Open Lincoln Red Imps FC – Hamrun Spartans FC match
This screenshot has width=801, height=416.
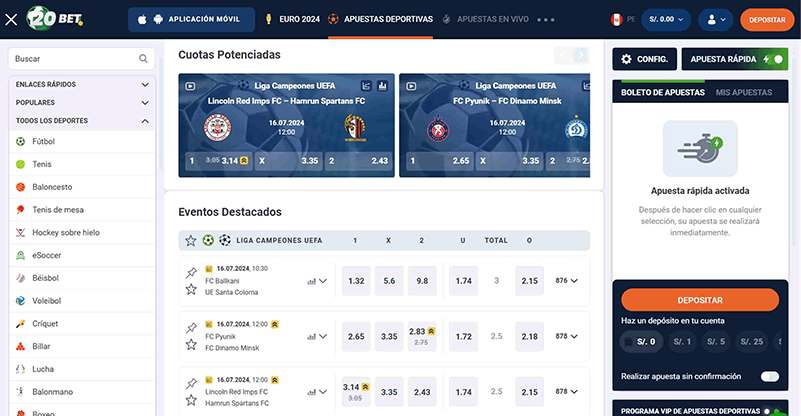click(286, 101)
